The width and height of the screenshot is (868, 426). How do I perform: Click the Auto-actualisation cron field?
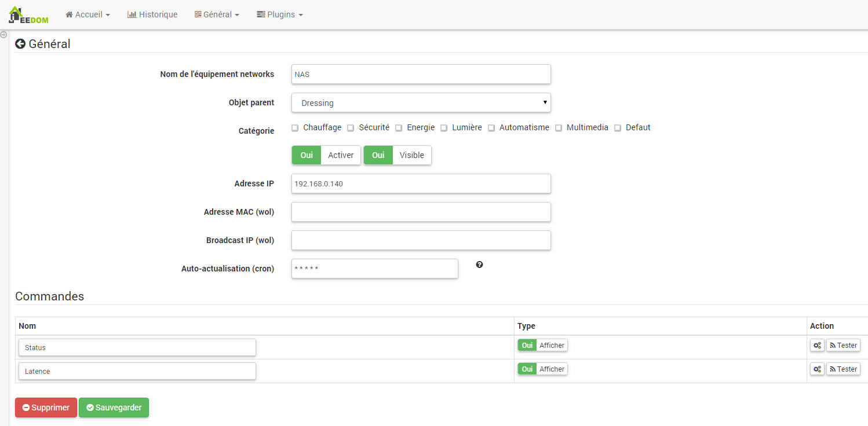click(x=375, y=269)
